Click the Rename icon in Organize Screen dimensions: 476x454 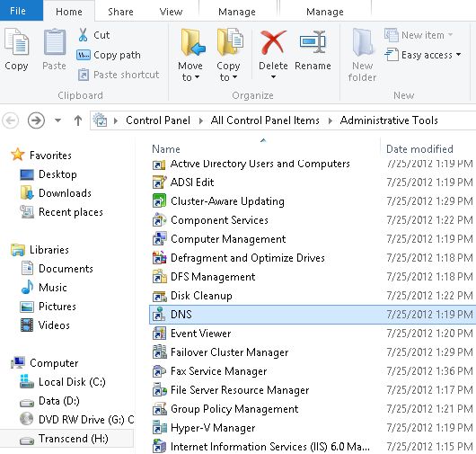tap(313, 41)
